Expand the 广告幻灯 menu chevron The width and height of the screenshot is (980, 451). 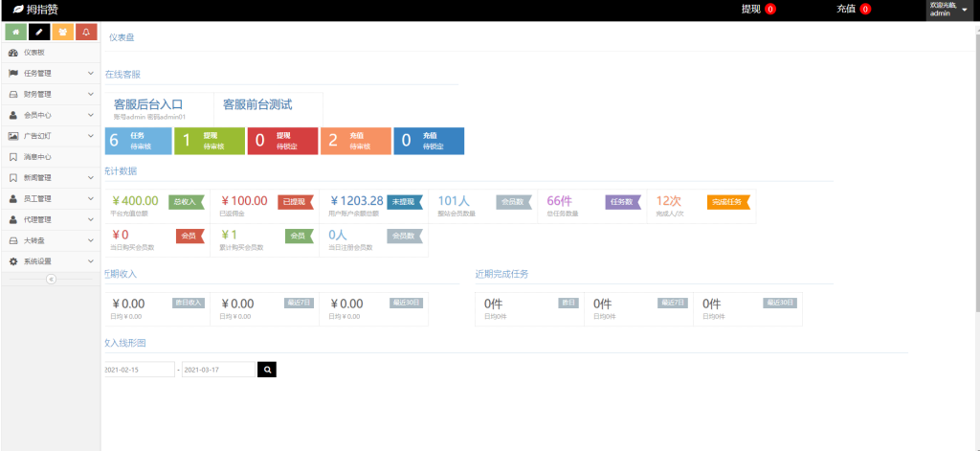91,136
